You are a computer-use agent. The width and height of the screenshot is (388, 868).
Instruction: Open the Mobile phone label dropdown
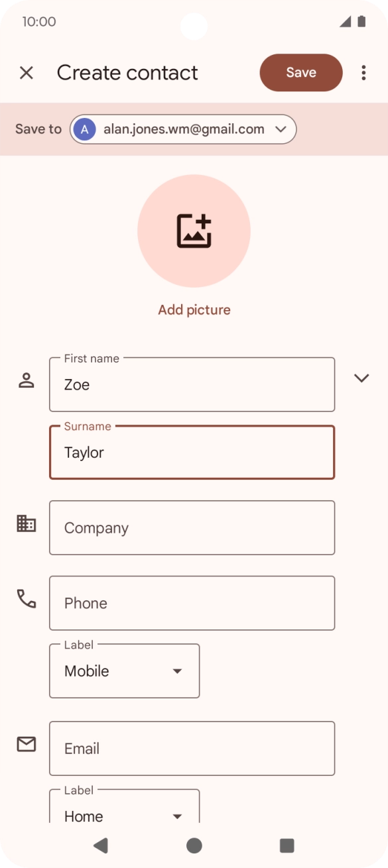point(125,671)
